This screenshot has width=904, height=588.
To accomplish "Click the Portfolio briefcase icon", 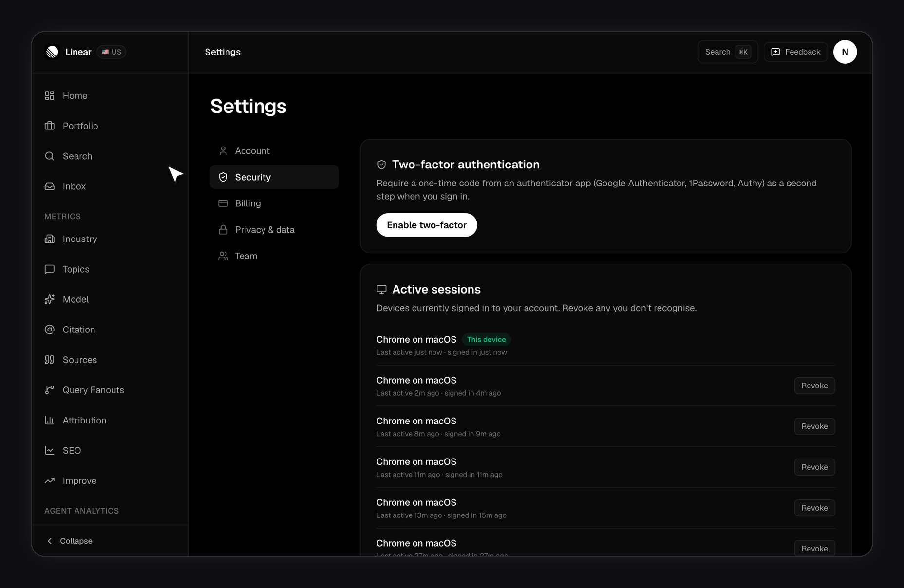I will (50, 126).
